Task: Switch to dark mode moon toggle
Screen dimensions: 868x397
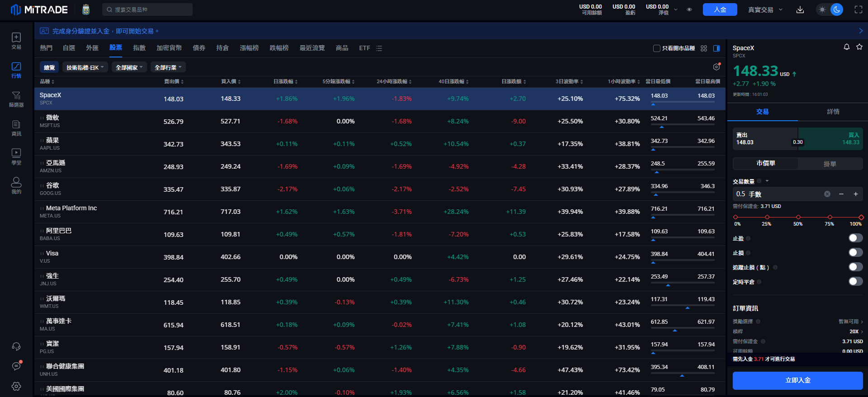Action: click(837, 9)
